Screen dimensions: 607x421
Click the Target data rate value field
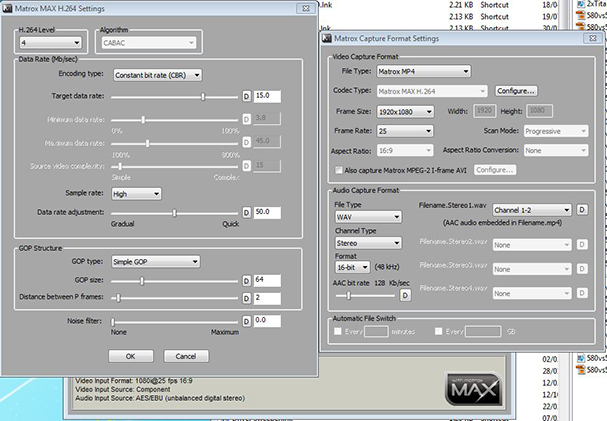[267, 96]
